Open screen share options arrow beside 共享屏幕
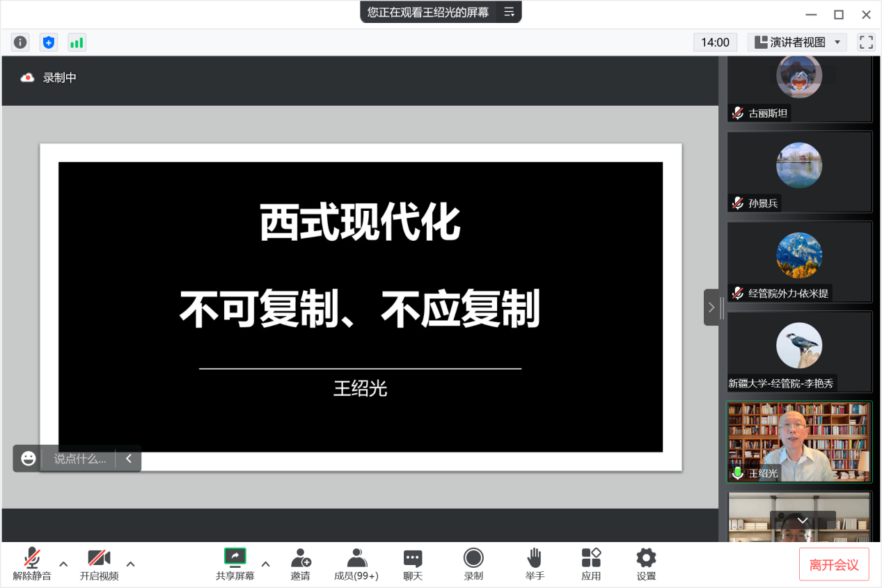The width and height of the screenshot is (882, 588). coord(265,565)
